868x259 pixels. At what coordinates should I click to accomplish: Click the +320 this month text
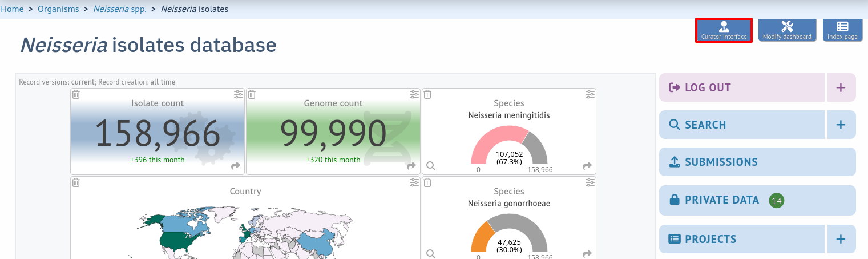[333, 160]
